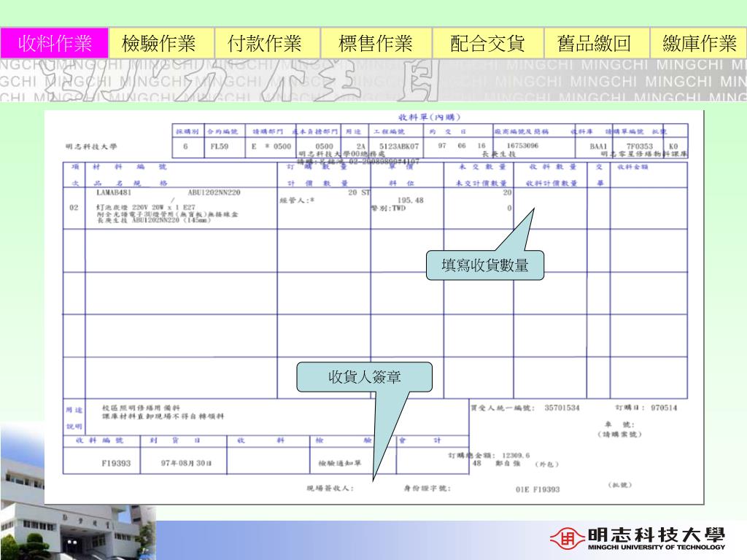Open the 檢驗作業 tab
Viewport: 747px width, 560px height.
161,43
